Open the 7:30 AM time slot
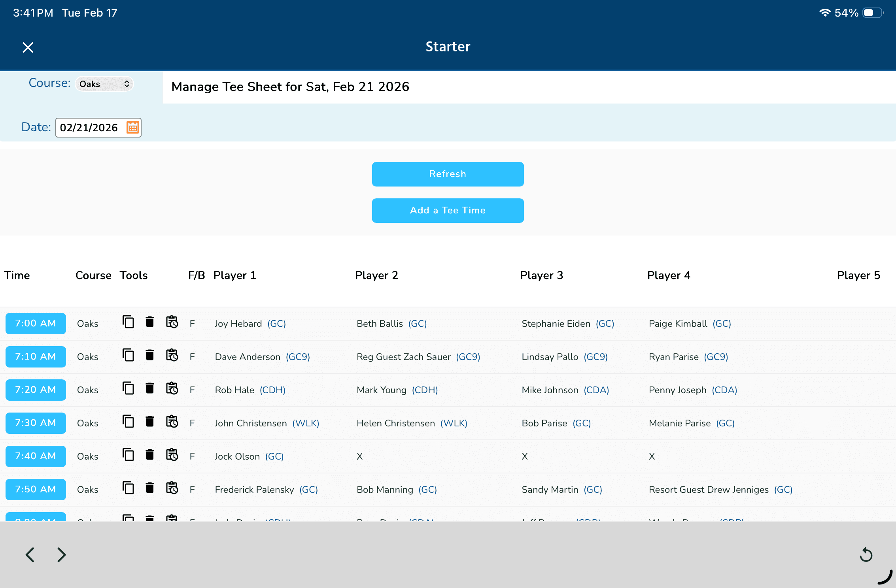The width and height of the screenshot is (896, 588). (x=36, y=423)
